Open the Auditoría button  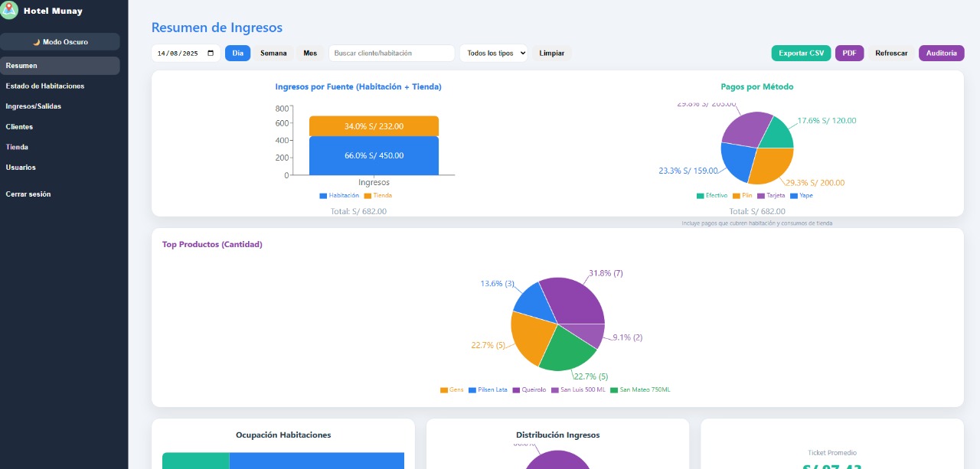click(941, 53)
